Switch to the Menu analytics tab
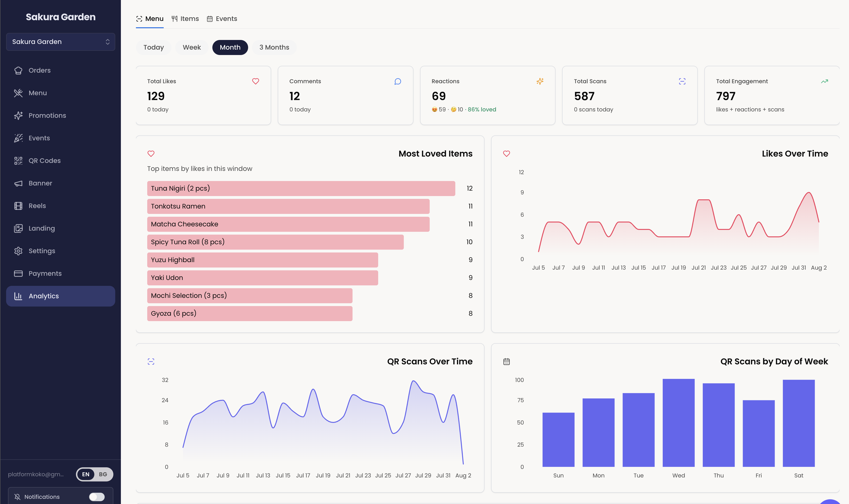This screenshot has height=504, width=849. click(x=150, y=19)
